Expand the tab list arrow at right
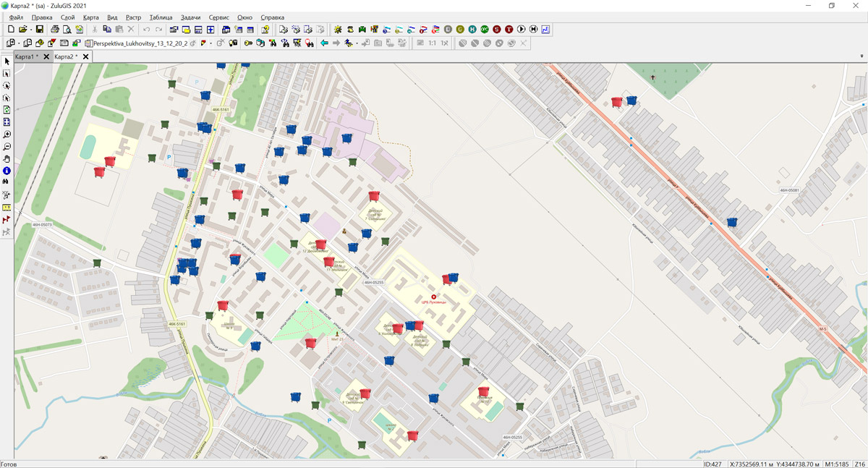The image size is (868, 468). click(x=861, y=56)
